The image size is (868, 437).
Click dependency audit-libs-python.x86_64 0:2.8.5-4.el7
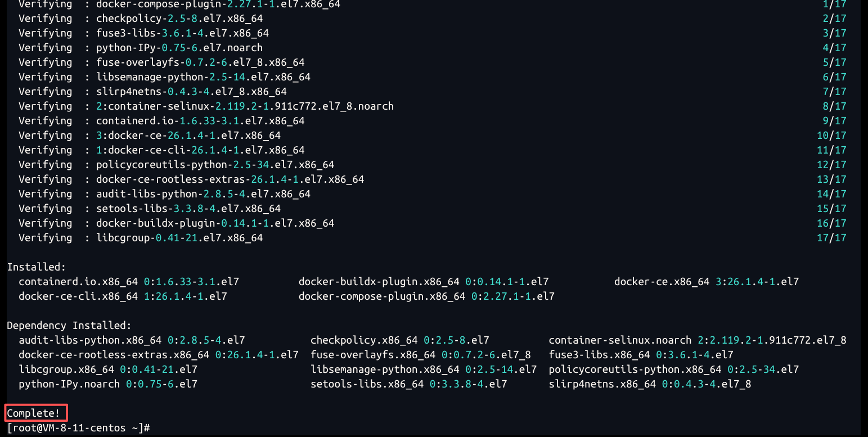[x=132, y=340]
